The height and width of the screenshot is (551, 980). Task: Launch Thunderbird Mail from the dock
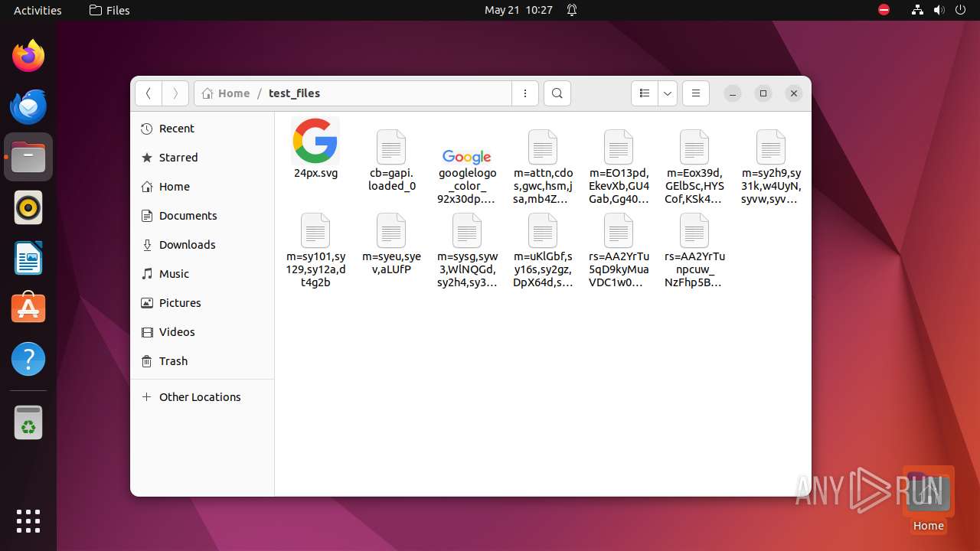[28, 106]
